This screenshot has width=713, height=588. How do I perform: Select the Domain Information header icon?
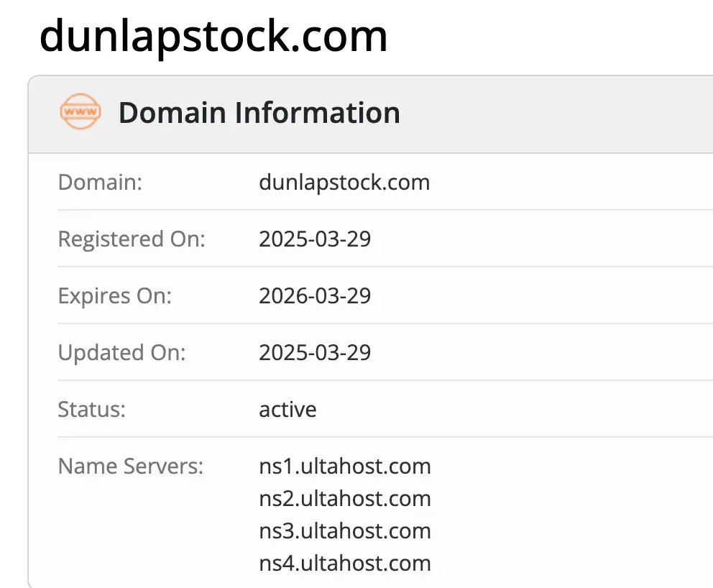[79, 112]
